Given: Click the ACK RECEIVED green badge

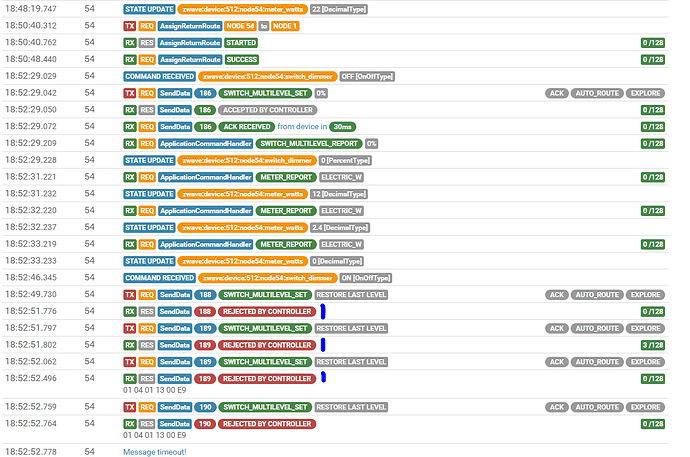Looking at the screenshot, I should [x=246, y=127].
